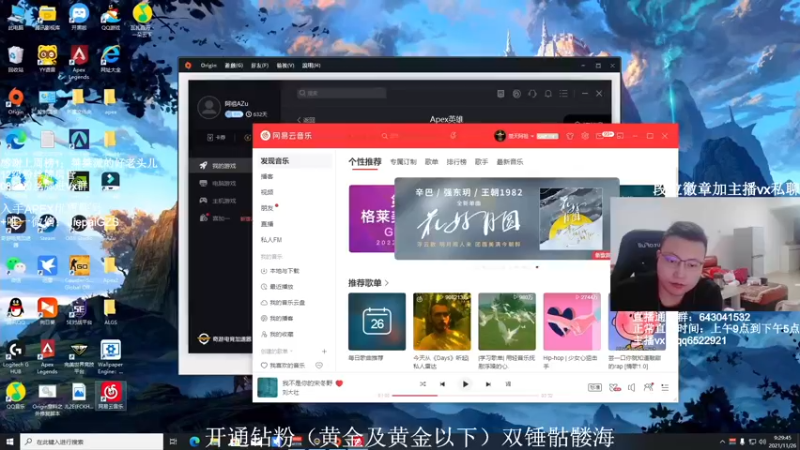This screenshot has width=800, height=450.
Task: Open the skin theme shirt icon
Action: pyautogui.click(x=570, y=136)
